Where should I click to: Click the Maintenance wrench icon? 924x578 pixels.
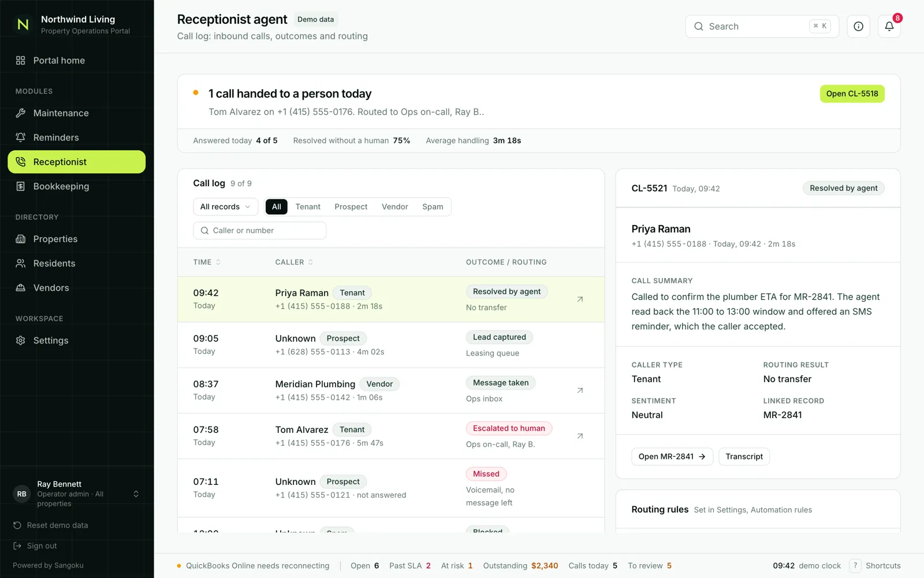click(21, 113)
